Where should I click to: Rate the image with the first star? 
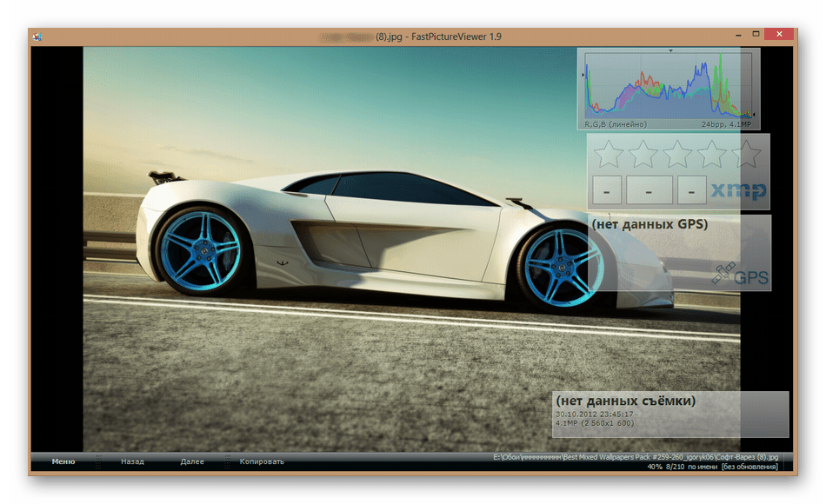[x=609, y=154]
